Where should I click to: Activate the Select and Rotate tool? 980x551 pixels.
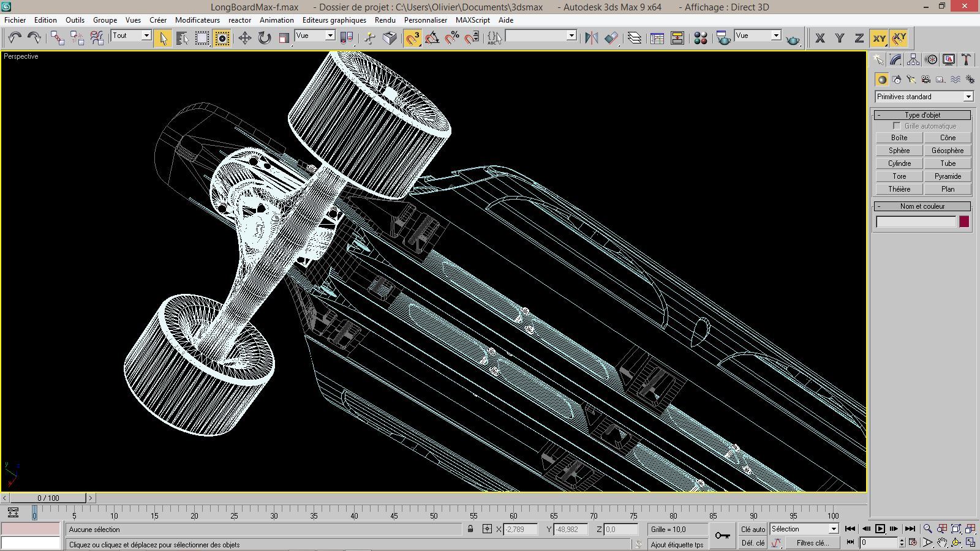click(x=263, y=37)
